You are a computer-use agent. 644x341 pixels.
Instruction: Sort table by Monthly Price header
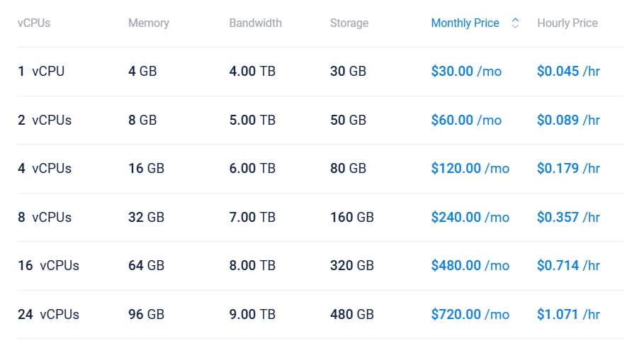coord(465,23)
